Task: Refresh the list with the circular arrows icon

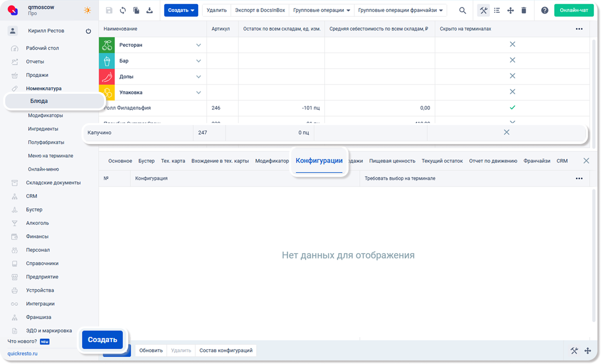Action: point(123,10)
